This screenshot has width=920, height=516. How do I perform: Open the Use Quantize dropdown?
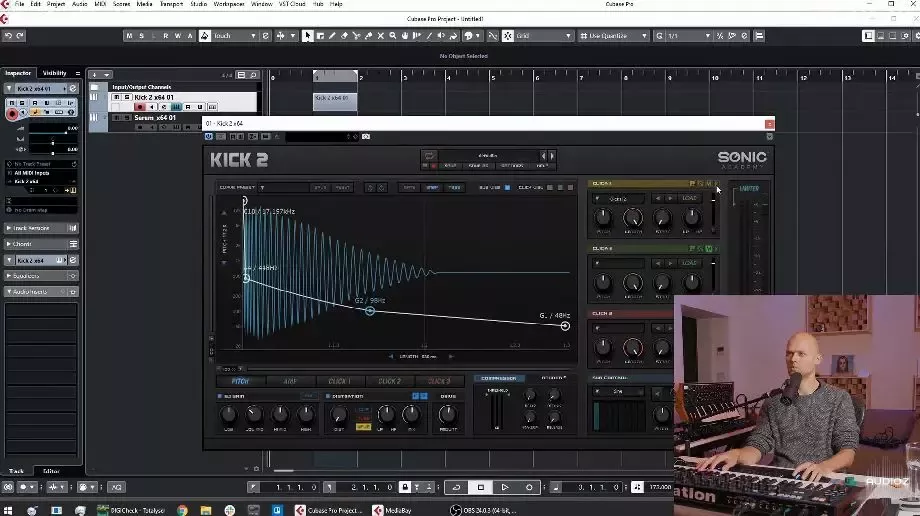(614, 36)
